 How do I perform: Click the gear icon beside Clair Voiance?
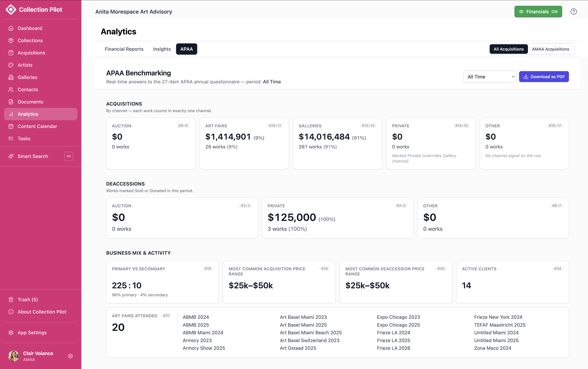pos(70,356)
